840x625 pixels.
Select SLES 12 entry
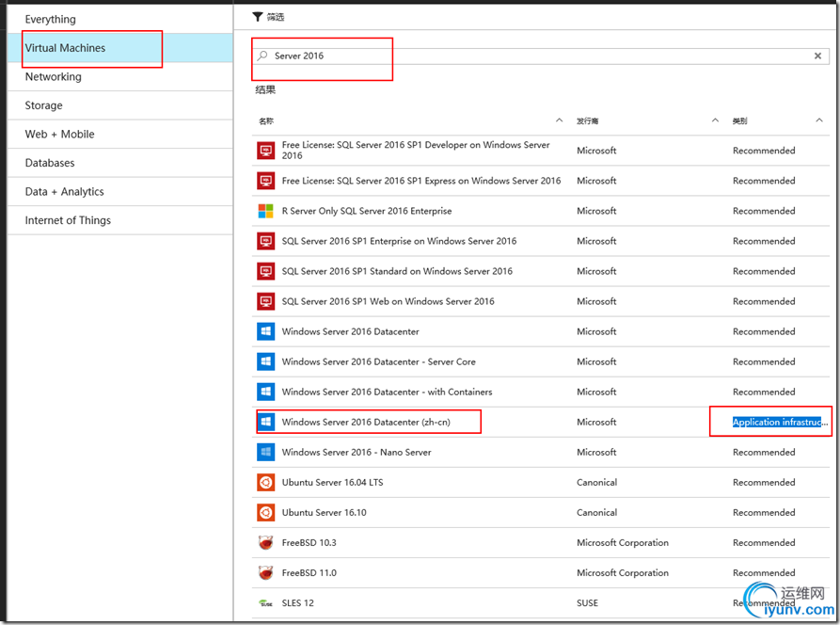click(x=298, y=603)
